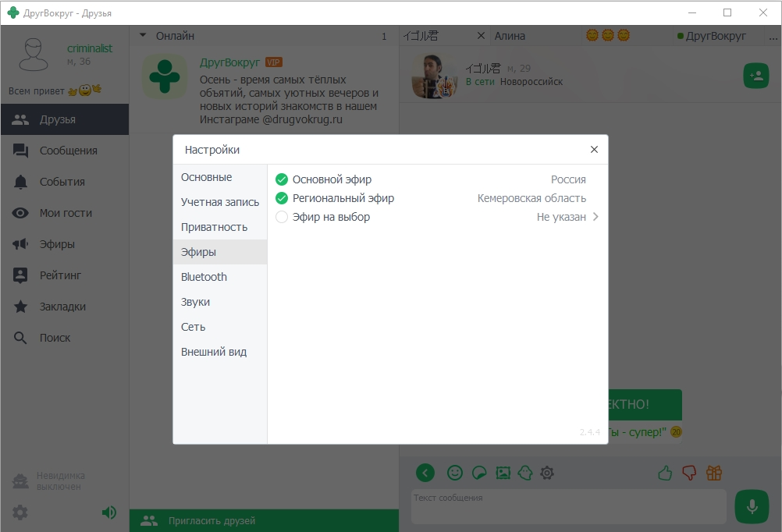Click ghost icon in chat toolbar
Screen dimensions: 782x532
click(525, 473)
